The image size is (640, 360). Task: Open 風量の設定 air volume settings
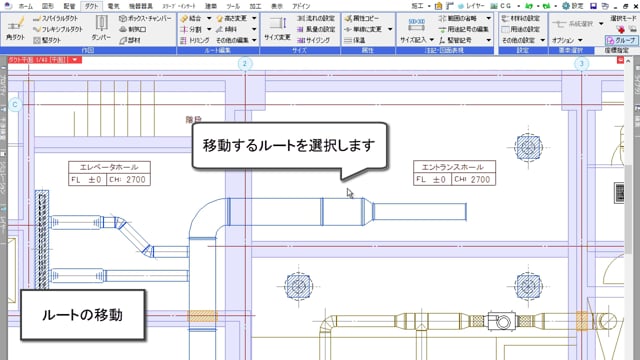point(316,29)
